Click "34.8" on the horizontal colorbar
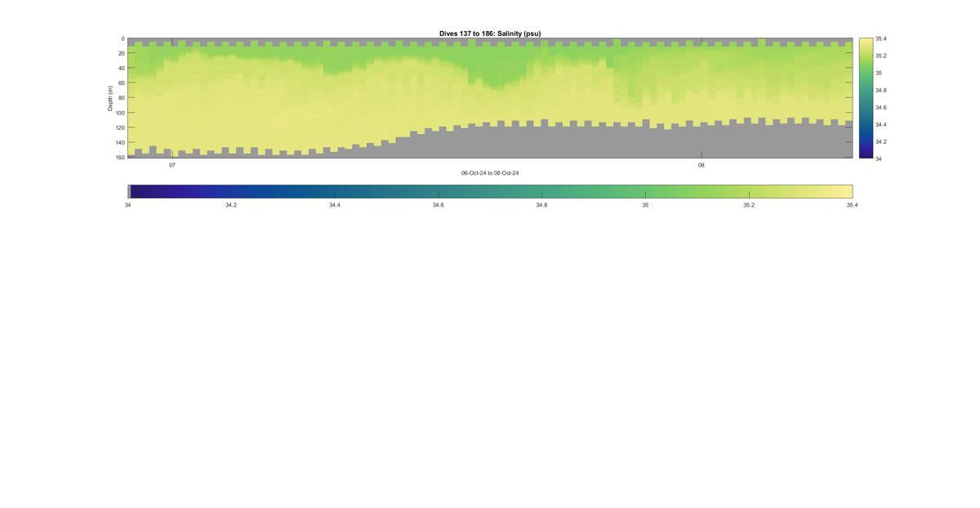 541,205
